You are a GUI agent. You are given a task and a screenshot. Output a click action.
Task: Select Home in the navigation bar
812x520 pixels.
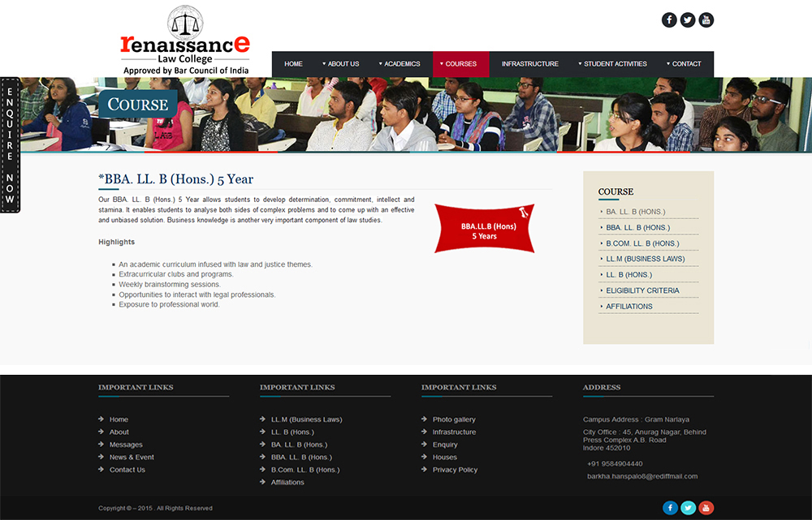coord(293,64)
